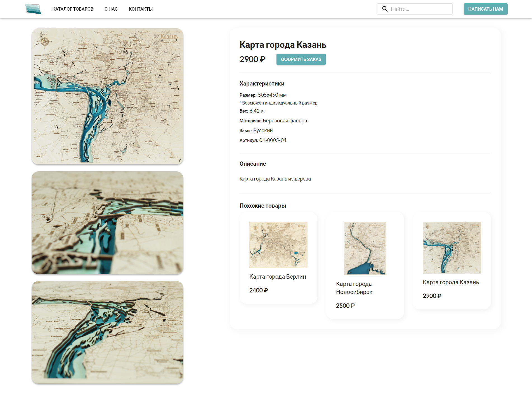
Task: Click the Карта города Берлин title
Action: coord(278,277)
